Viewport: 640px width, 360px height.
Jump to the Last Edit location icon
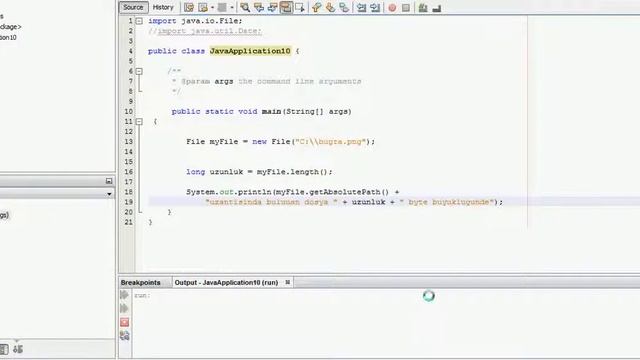click(189, 7)
